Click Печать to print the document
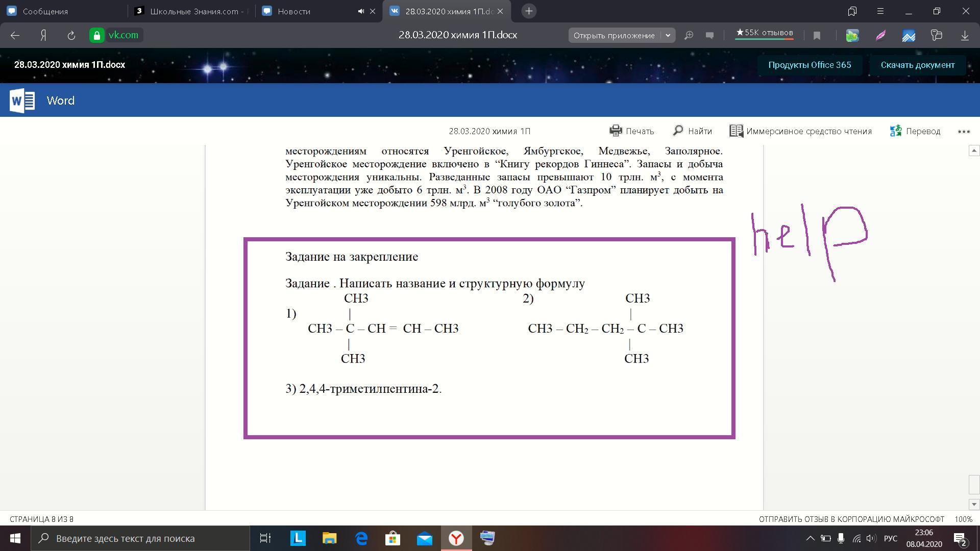Viewport: 980px width, 551px height. 631,131
